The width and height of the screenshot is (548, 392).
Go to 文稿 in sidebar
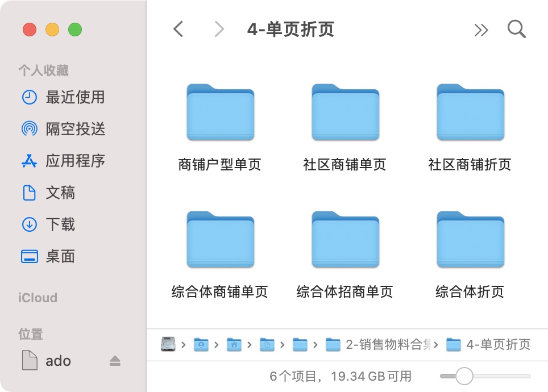(x=60, y=193)
